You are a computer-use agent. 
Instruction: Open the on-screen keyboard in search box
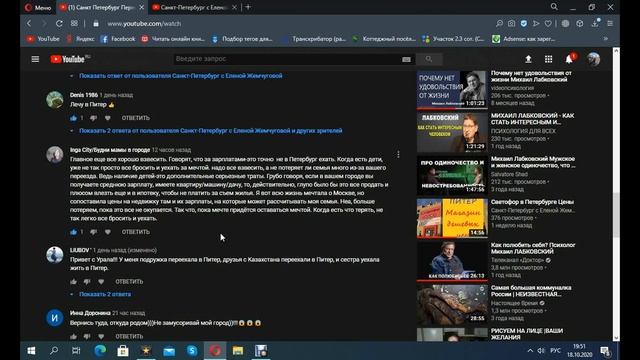(406, 60)
